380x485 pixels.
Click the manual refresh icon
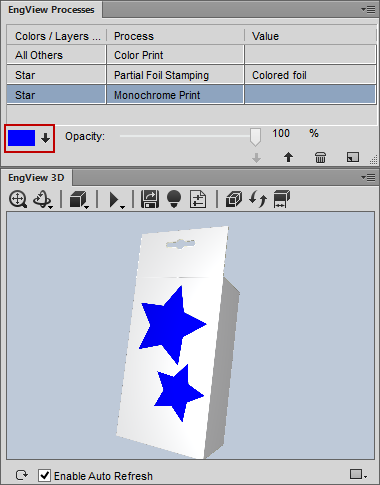(x=22, y=475)
